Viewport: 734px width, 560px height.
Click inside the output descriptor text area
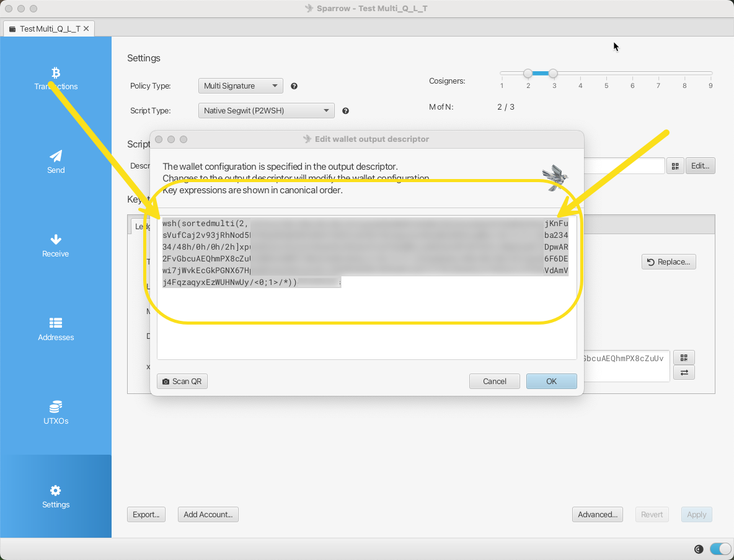point(366,328)
